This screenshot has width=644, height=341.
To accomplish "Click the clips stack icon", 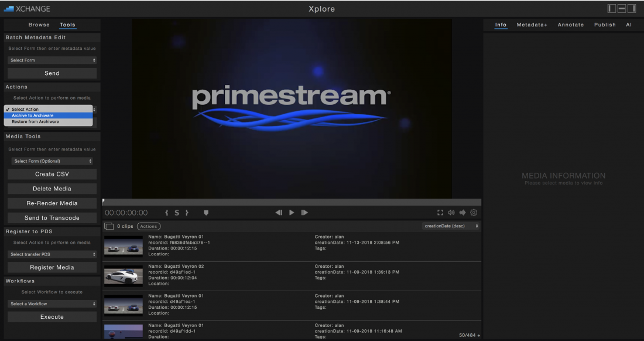I will point(109,226).
